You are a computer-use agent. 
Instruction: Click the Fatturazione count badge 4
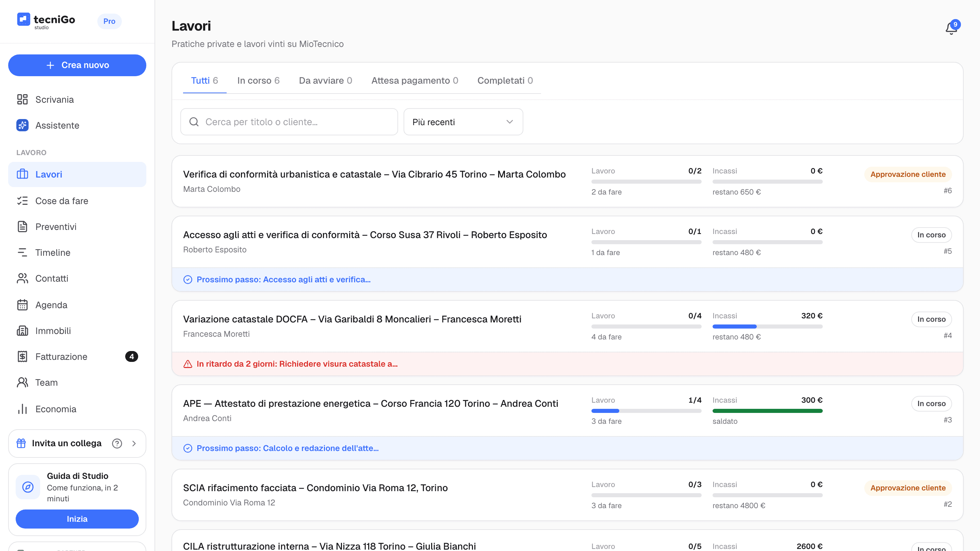coord(132,357)
